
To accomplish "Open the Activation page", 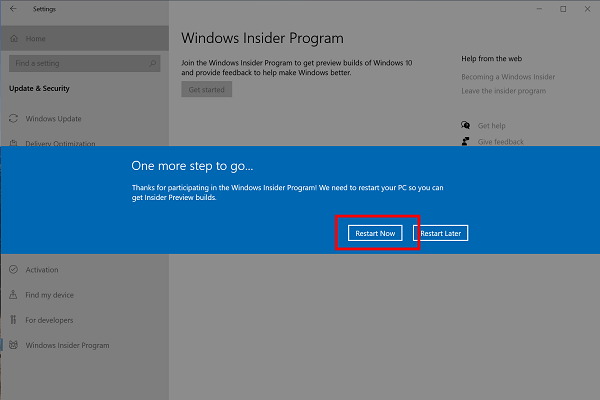I will (85, 269).
